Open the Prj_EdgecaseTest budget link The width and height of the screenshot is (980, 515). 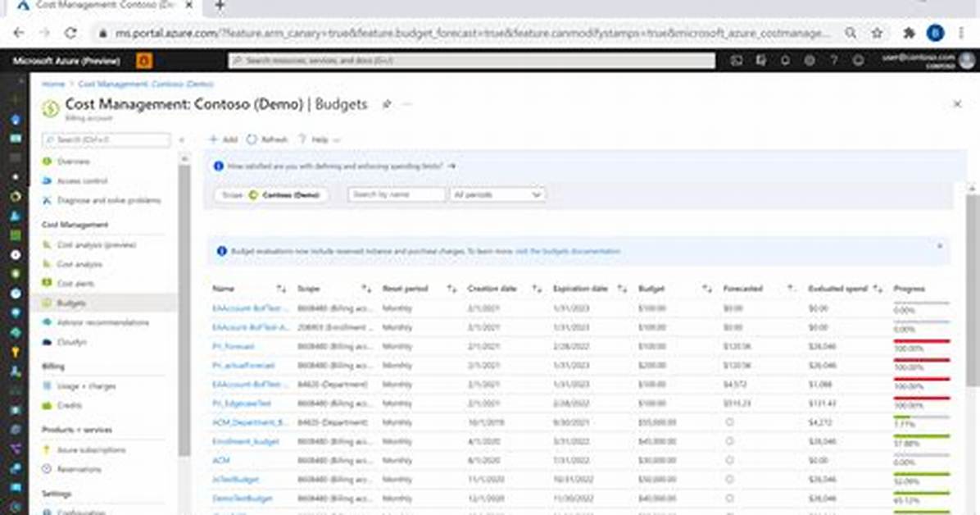(x=241, y=403)
